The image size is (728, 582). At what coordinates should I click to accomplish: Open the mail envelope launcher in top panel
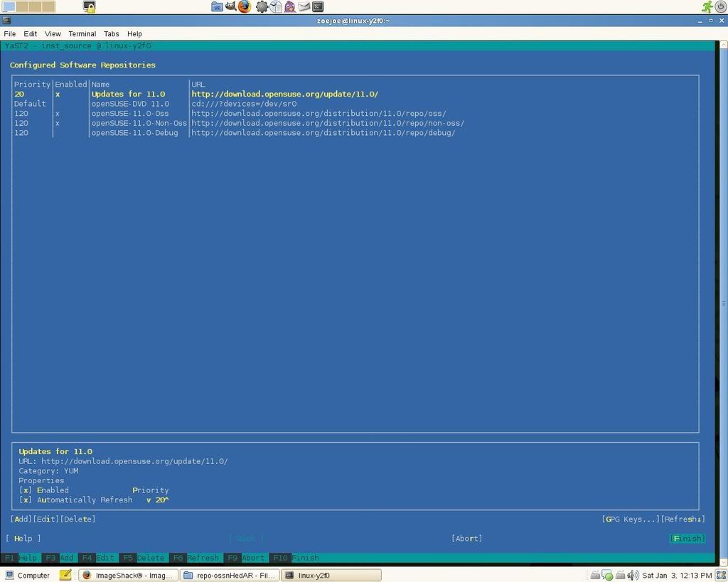pos(304,6)
